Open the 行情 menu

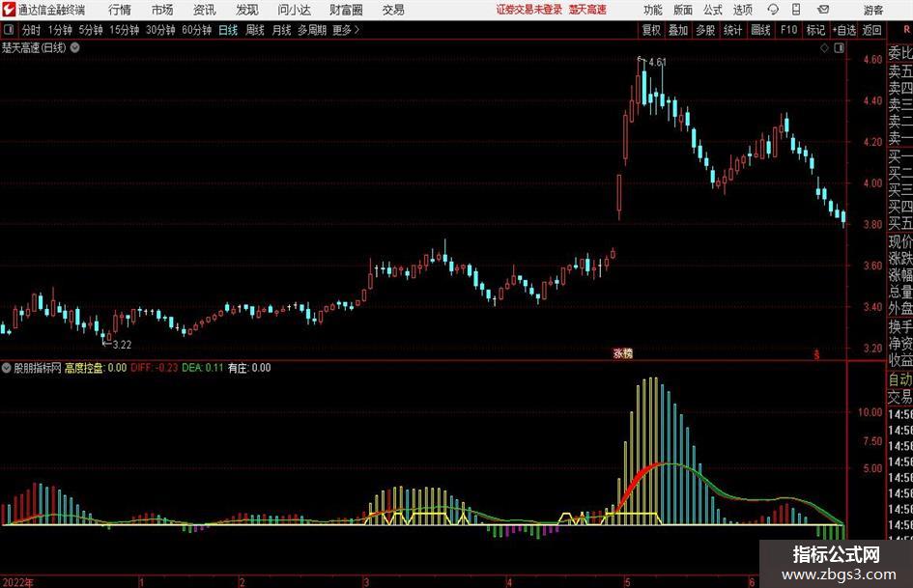tap(120, 10)
